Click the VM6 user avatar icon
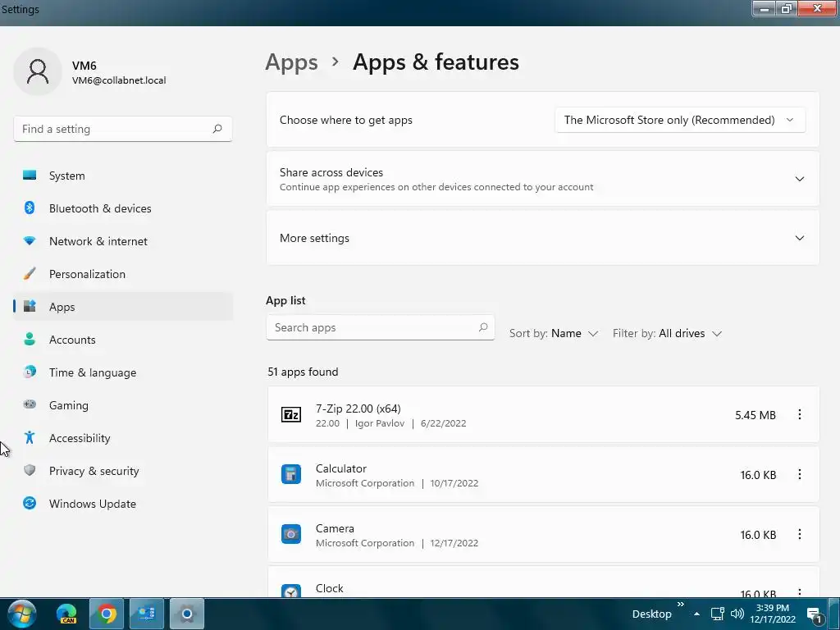The height and width of the screenshot is (630, 840). coord(38,71)
